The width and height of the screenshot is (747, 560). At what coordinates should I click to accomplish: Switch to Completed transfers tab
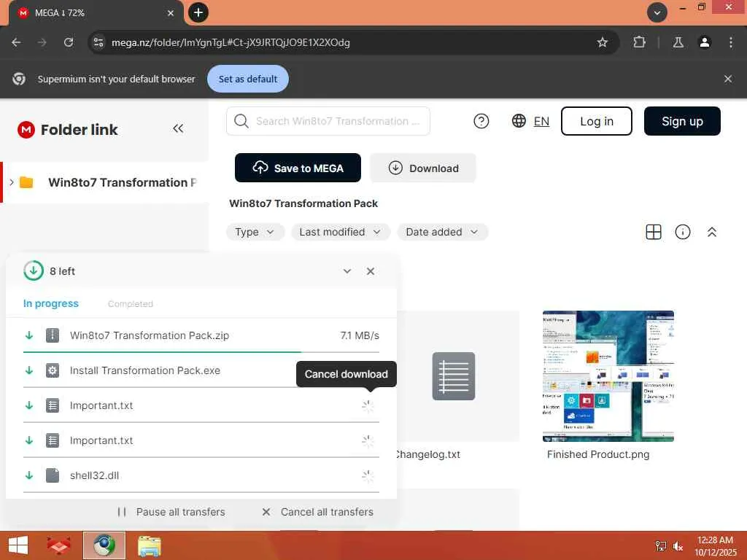(x=130, y=304)
